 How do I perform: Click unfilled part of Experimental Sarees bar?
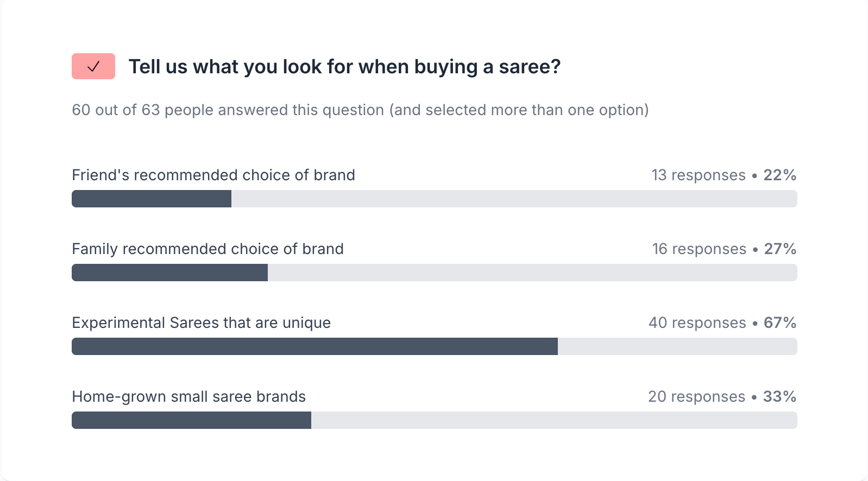(x=677, y=346)
